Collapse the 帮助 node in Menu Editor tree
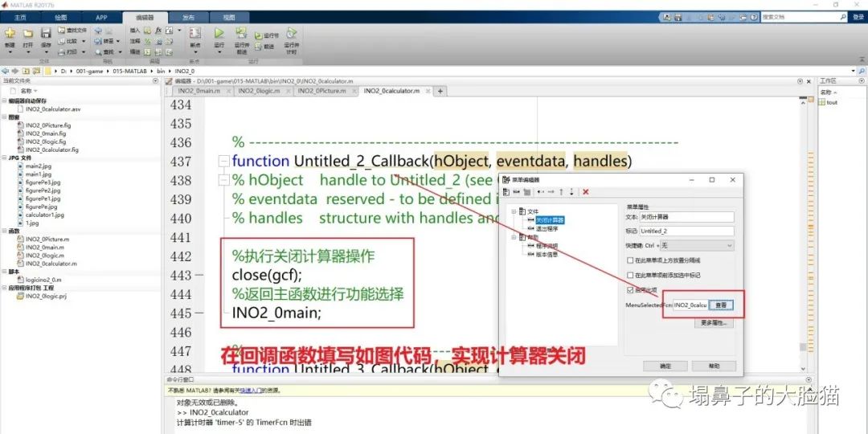 click(x=514, y=237)
